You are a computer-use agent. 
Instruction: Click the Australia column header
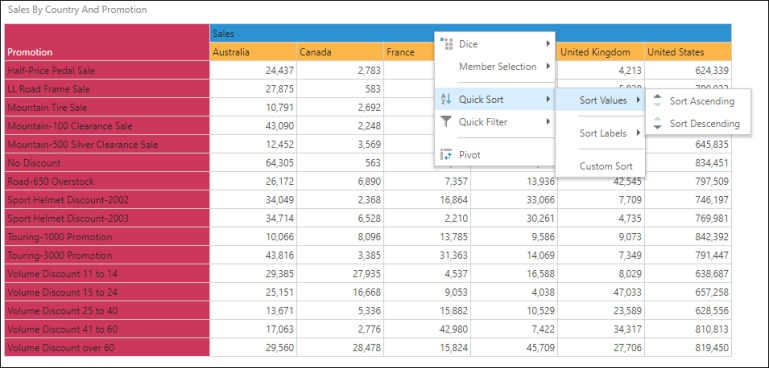point(253,52)
